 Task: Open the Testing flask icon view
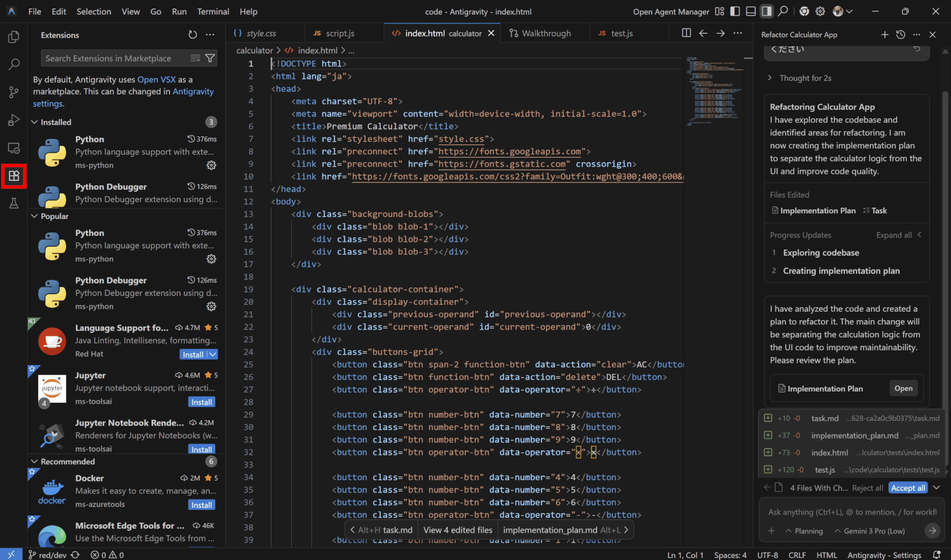(x=13, y=203)
